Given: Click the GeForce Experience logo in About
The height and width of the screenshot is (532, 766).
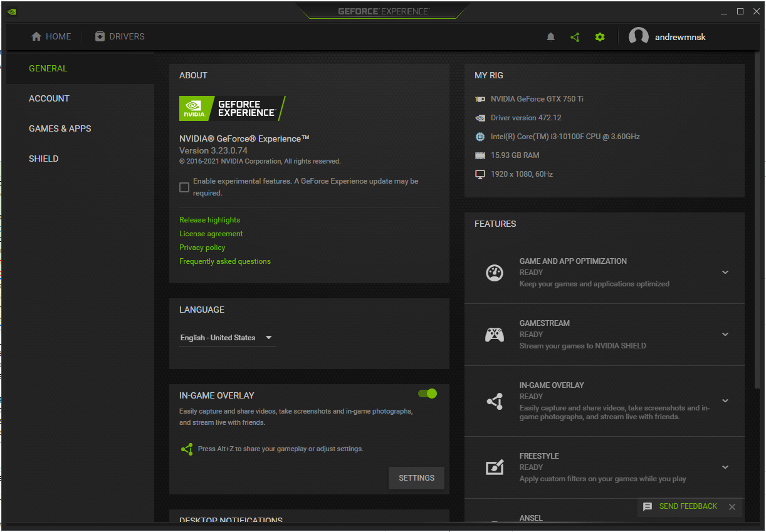Looking at the screenshot, I should [x=232, y=108].
